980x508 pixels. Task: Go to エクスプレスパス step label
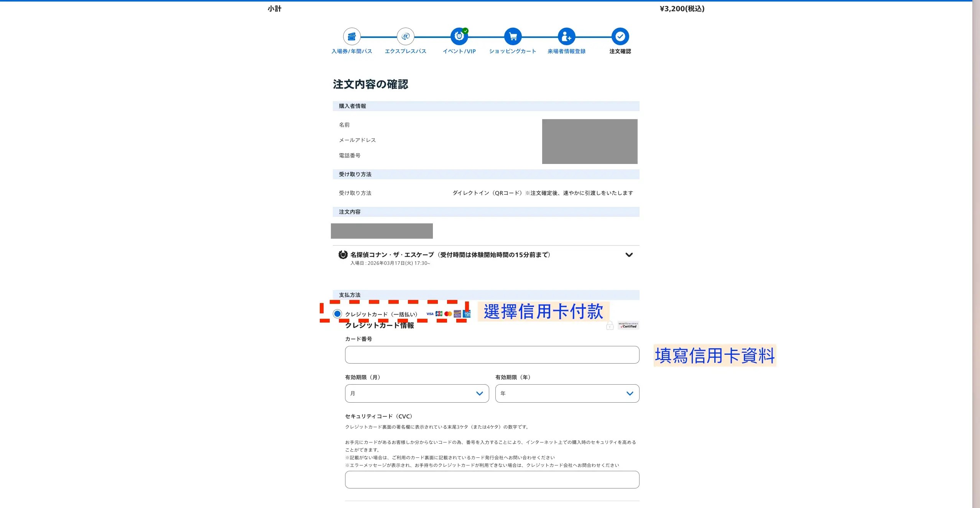[405, 51]
